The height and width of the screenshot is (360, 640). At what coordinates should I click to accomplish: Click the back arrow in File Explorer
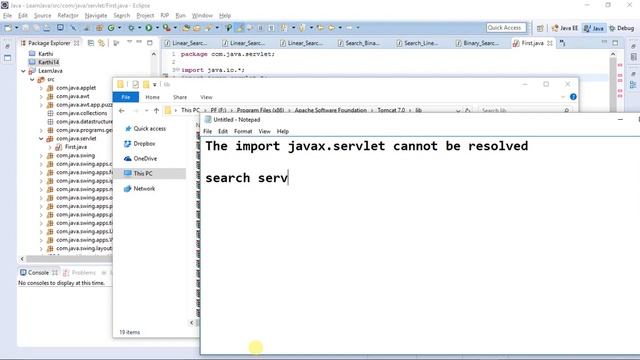pyautogui.click(x=122, y=111)
